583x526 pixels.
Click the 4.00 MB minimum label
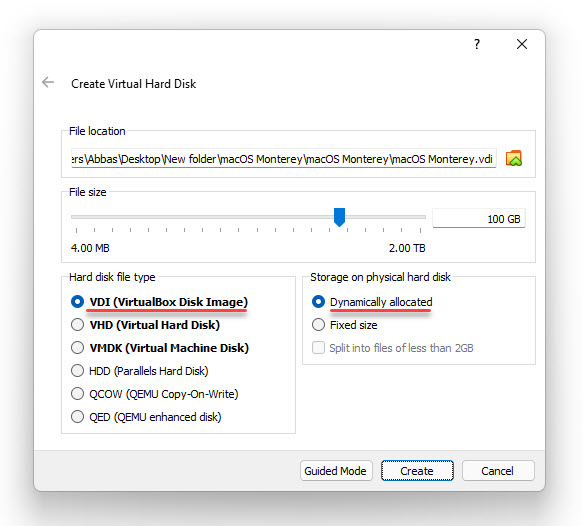tap(90, 248)
